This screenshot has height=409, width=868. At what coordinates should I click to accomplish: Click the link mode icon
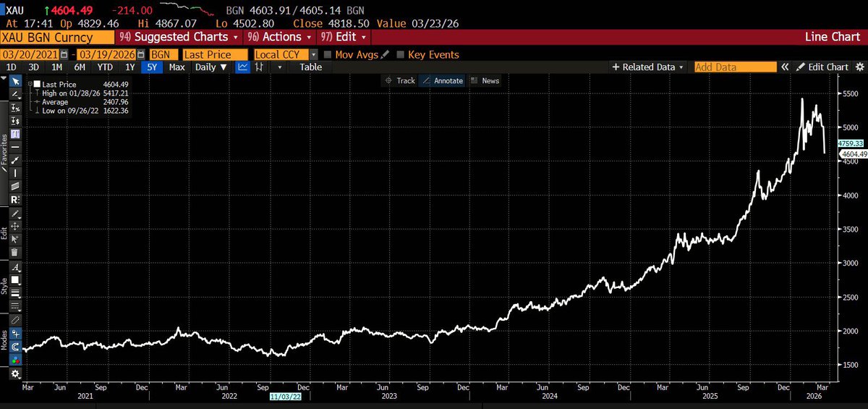click(16, 319)
